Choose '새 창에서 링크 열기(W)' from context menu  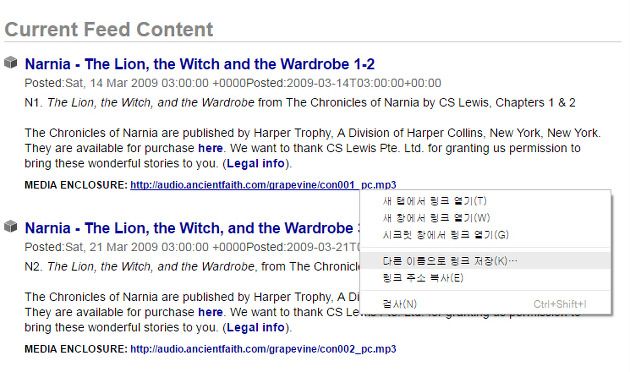[485, 218]
